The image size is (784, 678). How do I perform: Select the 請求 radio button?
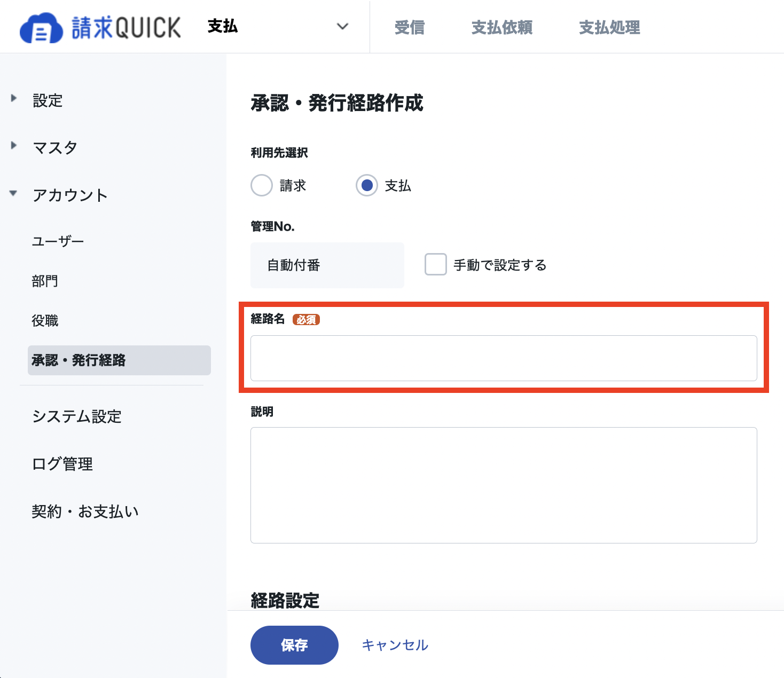(x=262, y=186)
